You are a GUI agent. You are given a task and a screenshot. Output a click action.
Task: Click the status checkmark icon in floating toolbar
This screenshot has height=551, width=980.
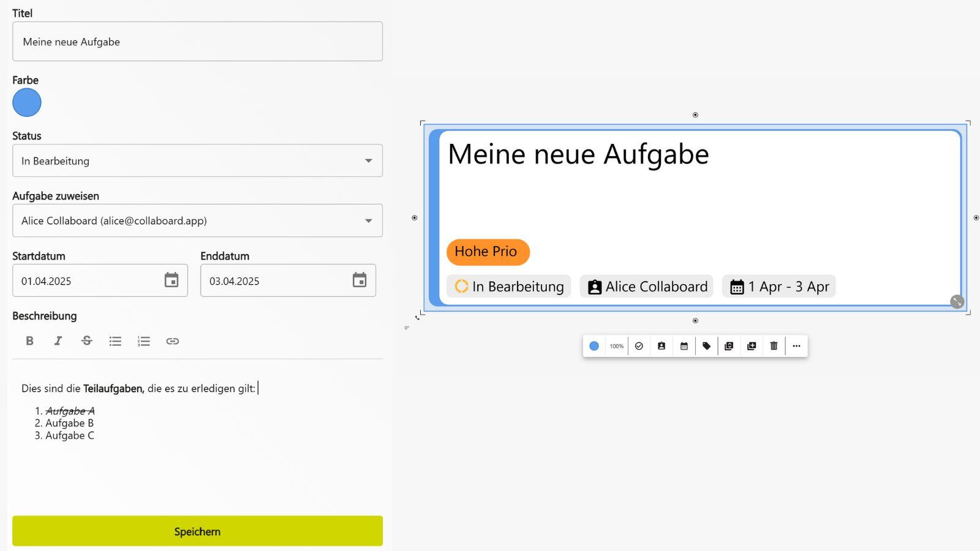click(x=639, y=346)
